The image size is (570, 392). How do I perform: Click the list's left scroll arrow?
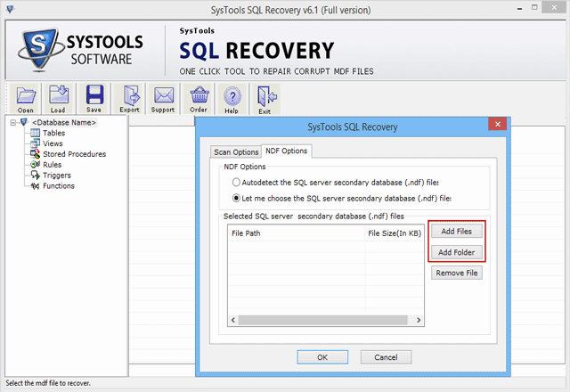(x=233, y=320)
